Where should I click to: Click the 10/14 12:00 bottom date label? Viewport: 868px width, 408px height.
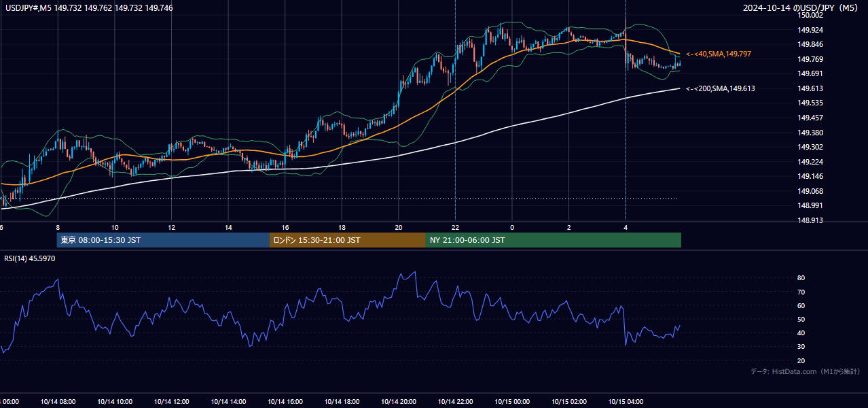pyautogui.click(x=171, y=401)
